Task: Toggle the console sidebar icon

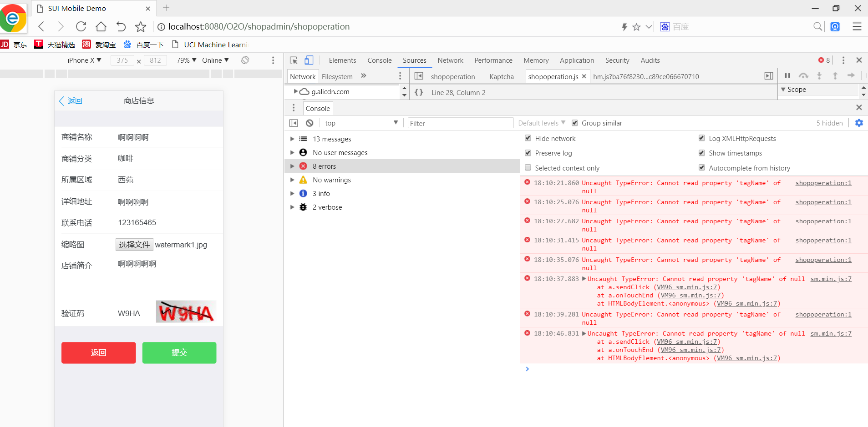Action: click(x=294, y=123)
